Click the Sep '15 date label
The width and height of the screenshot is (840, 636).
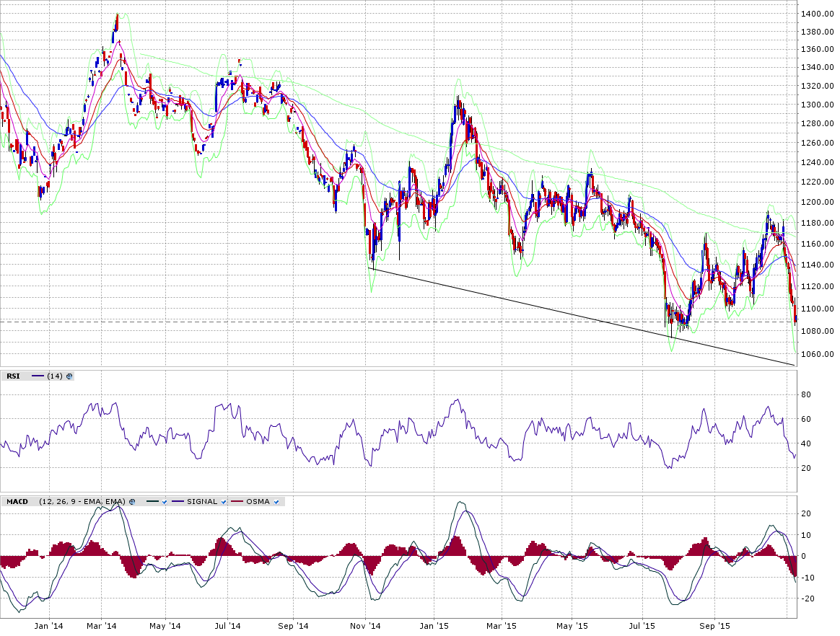tap(714, 626)
